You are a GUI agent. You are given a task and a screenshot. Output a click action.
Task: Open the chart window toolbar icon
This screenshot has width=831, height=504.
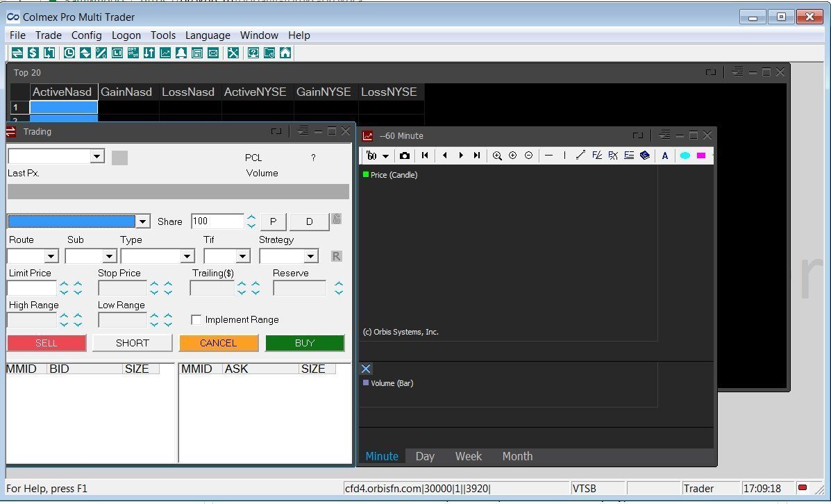[165, 53]
